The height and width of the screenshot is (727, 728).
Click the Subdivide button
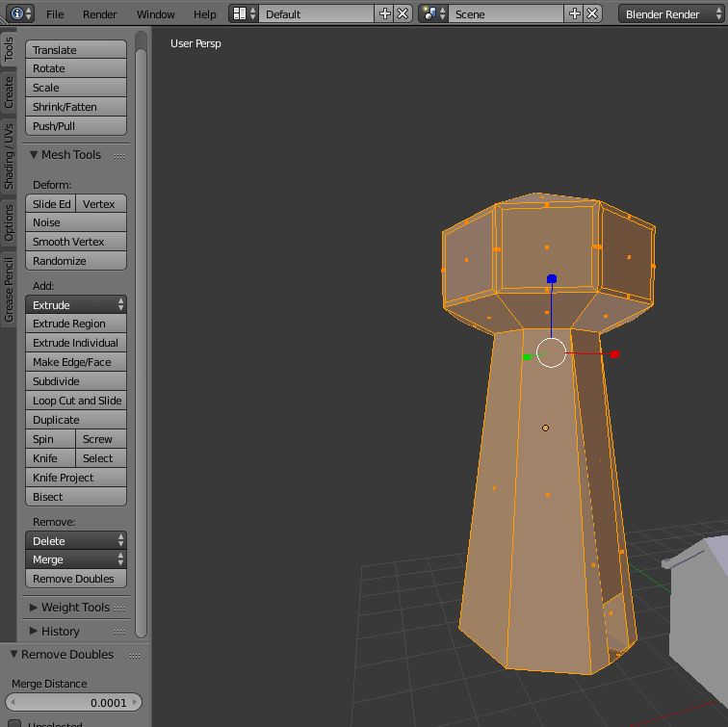[76, 381]
